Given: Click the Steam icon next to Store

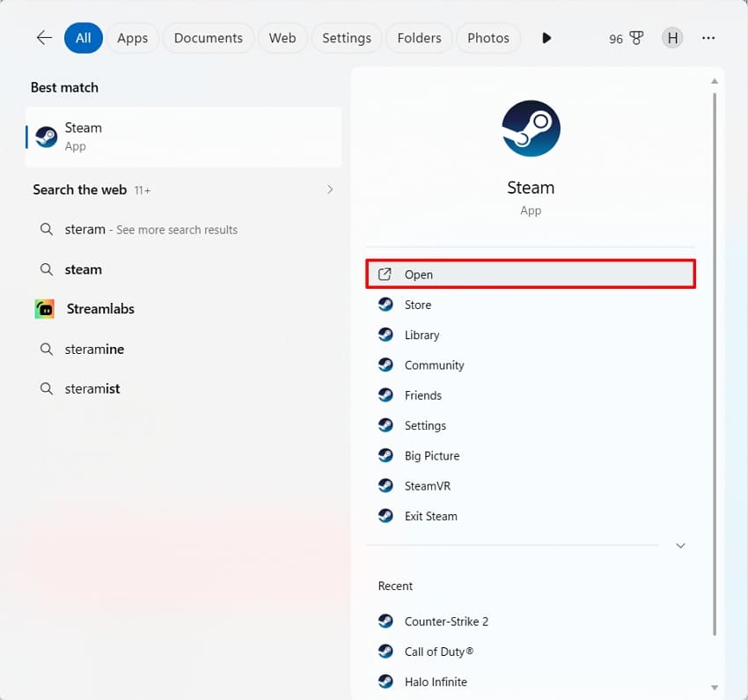Looking at the screenshot, I should click(385, 305).
